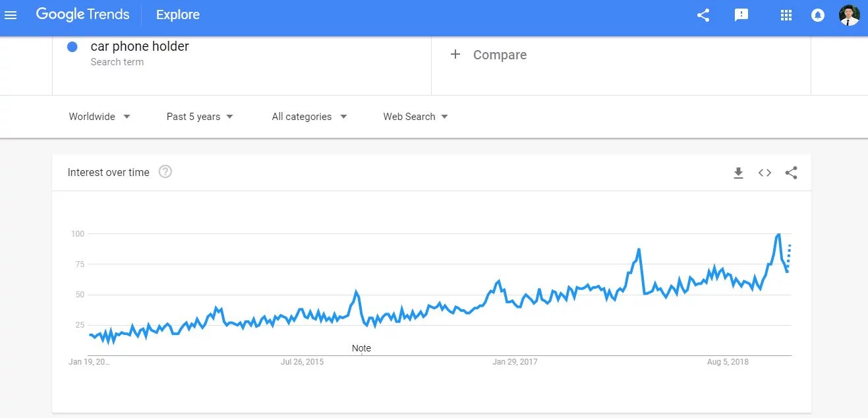Open help for Interest over time
Image resolution: width=868 pixels, height=418 pixels.
(165, 172)
